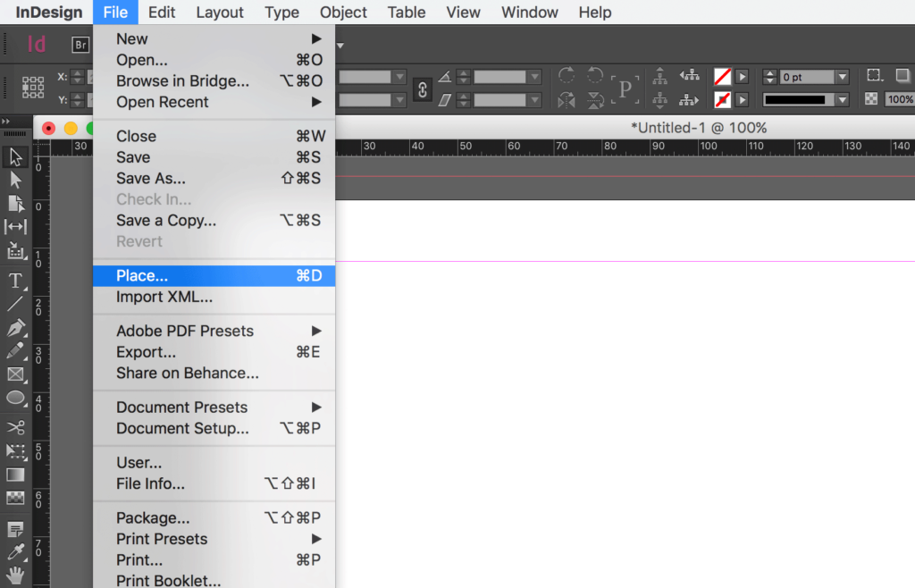The height and width of the screenshot is (588, 915).
Task: Click Export... in the File menu
Action: tap(143, 352)
